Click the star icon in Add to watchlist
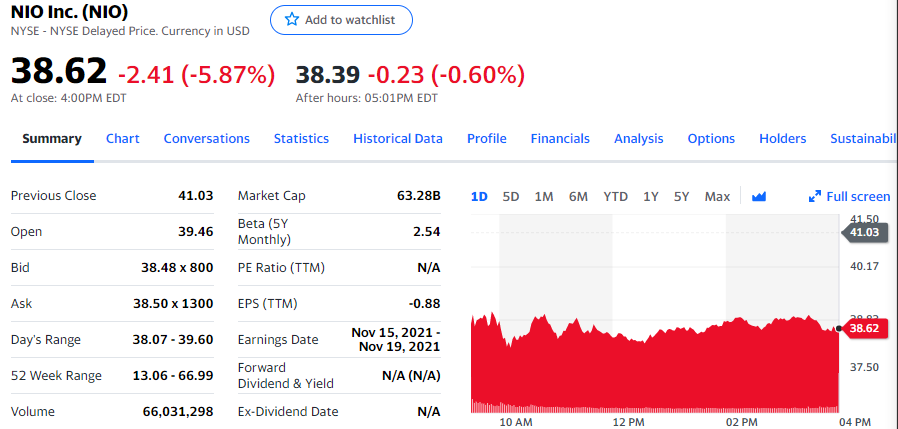The height and width of the screenshot is (429, 898). coord(292,20)
